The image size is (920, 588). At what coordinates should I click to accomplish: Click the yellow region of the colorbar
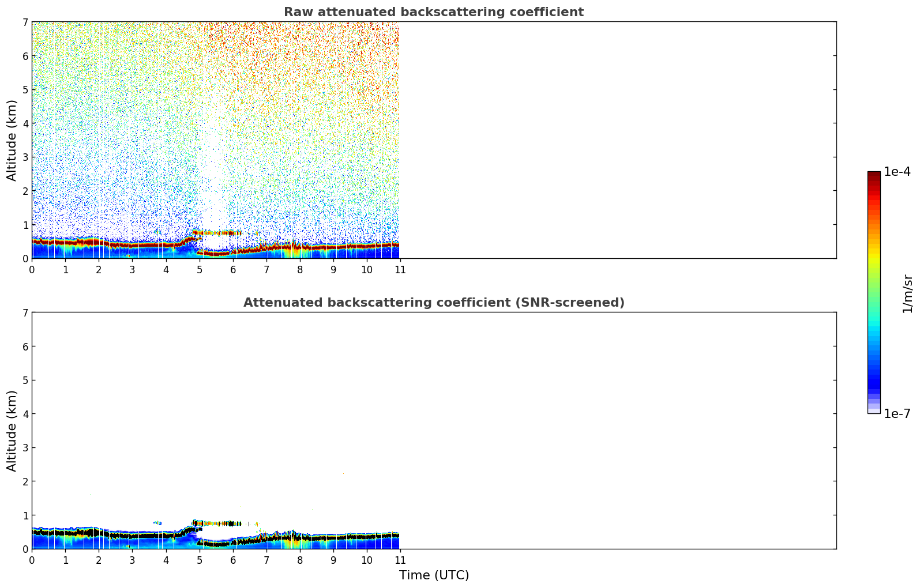(x=874, y=257)
